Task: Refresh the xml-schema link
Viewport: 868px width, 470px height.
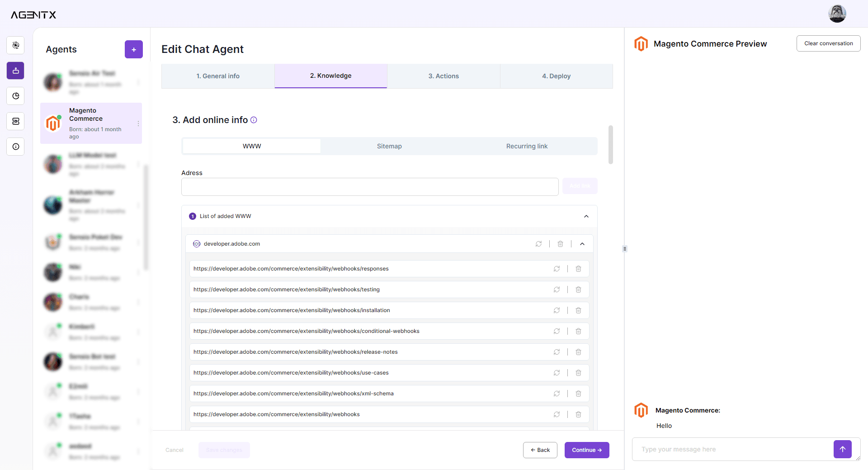Action: 557,394
